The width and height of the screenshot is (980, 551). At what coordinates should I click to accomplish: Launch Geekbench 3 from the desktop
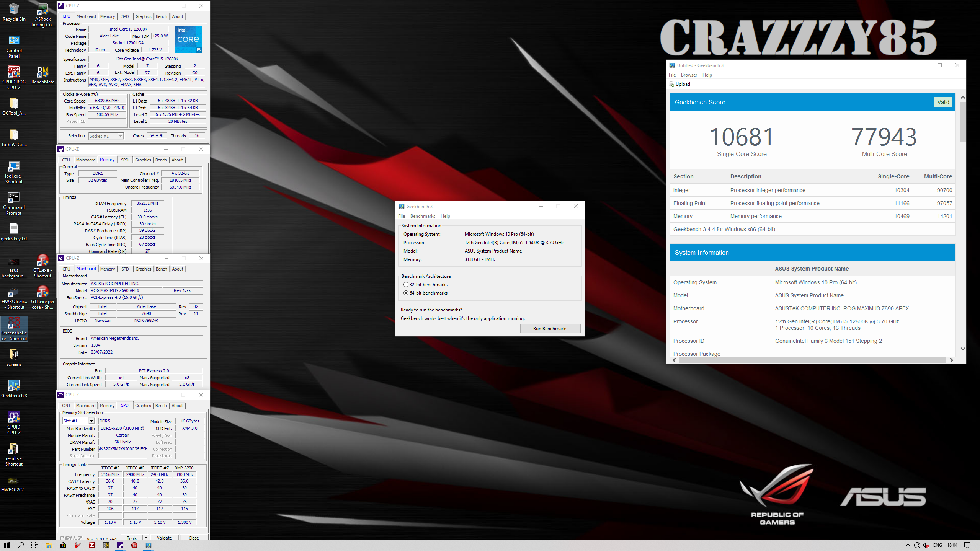click(14, 389)
